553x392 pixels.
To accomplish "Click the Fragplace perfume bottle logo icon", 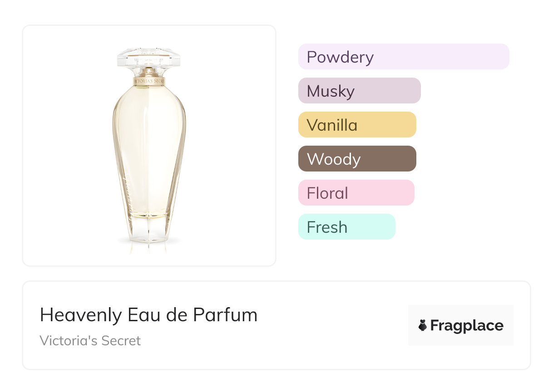I will coord(423,325).
